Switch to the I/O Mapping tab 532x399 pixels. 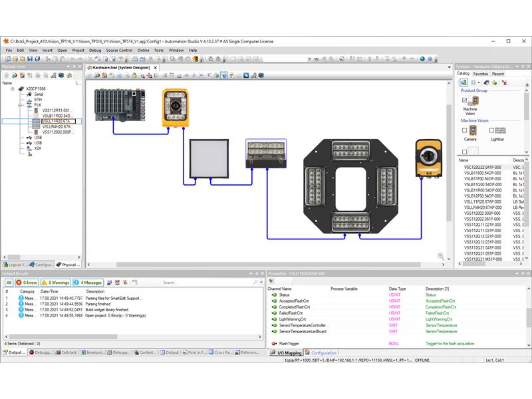[x=286, y=353]
